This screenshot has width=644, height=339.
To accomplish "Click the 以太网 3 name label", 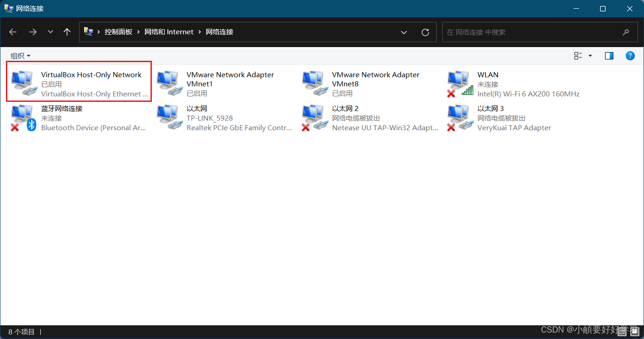I will tap(491, 109).
